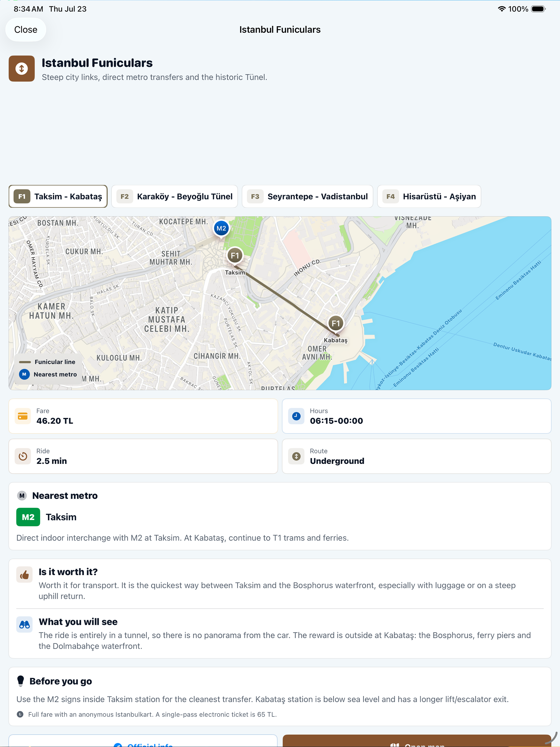Click the "Kabataş" label on the map
The height and width of the screenshot is (747, 560).
[x=336, y=340]
